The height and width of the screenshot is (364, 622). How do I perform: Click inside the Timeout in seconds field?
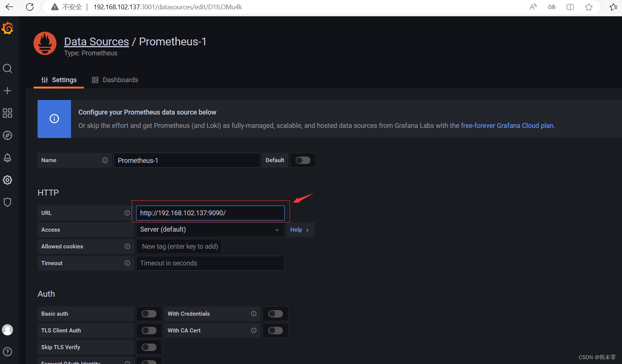click(210, 263)
